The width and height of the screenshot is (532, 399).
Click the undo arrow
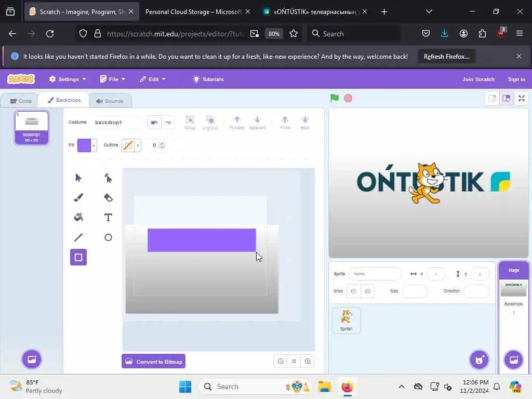point(154,123)
